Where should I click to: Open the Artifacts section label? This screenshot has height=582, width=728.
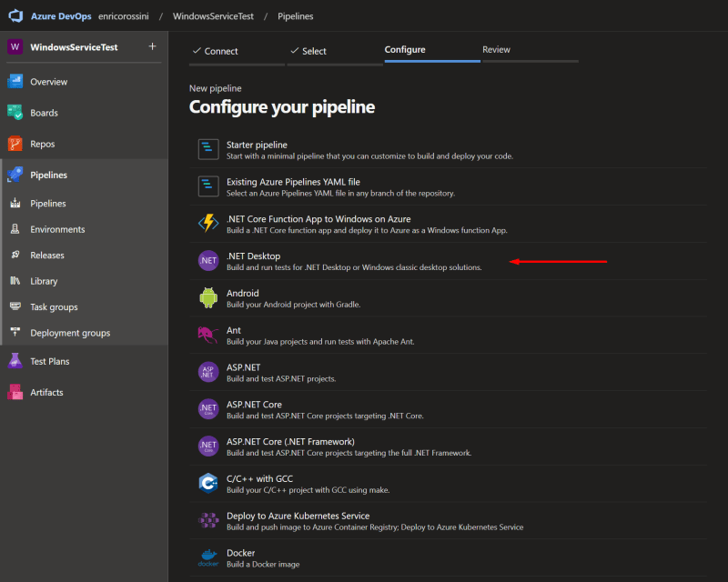[46, 392]
